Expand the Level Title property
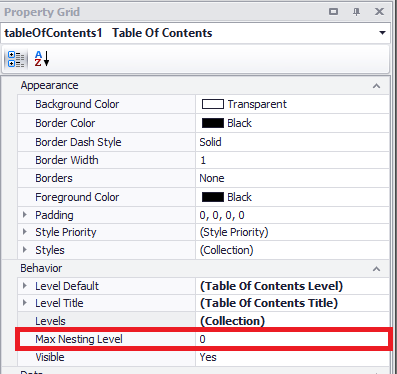Screen dimensions: 397x374 tap(25, 303)
